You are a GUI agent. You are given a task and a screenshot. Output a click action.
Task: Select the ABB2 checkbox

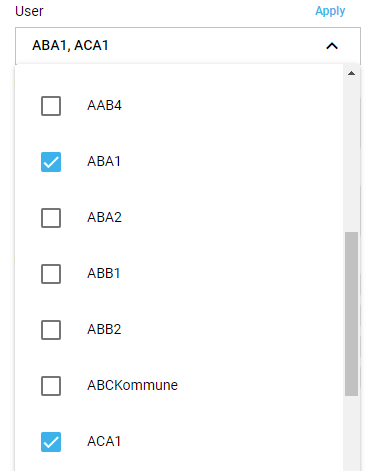[51, 330]
